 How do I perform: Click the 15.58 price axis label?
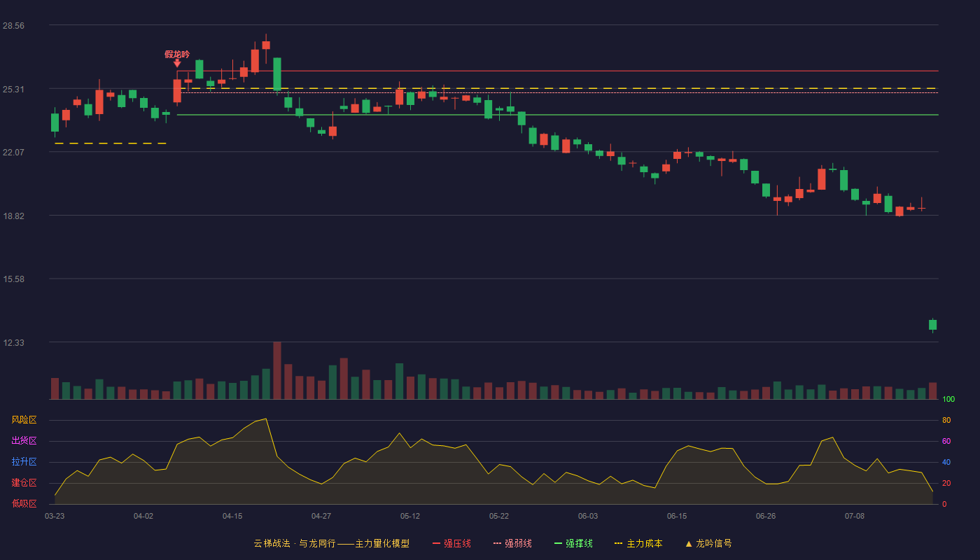13,279
